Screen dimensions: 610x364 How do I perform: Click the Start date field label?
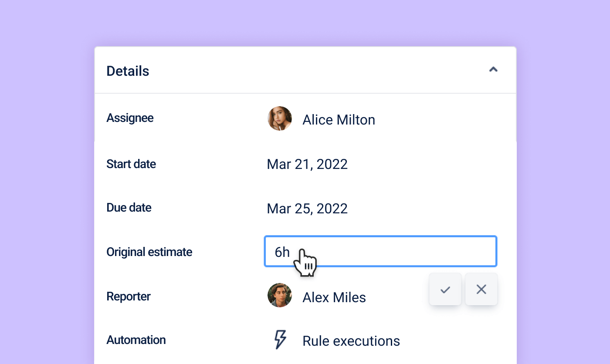(x=131, y=164)
